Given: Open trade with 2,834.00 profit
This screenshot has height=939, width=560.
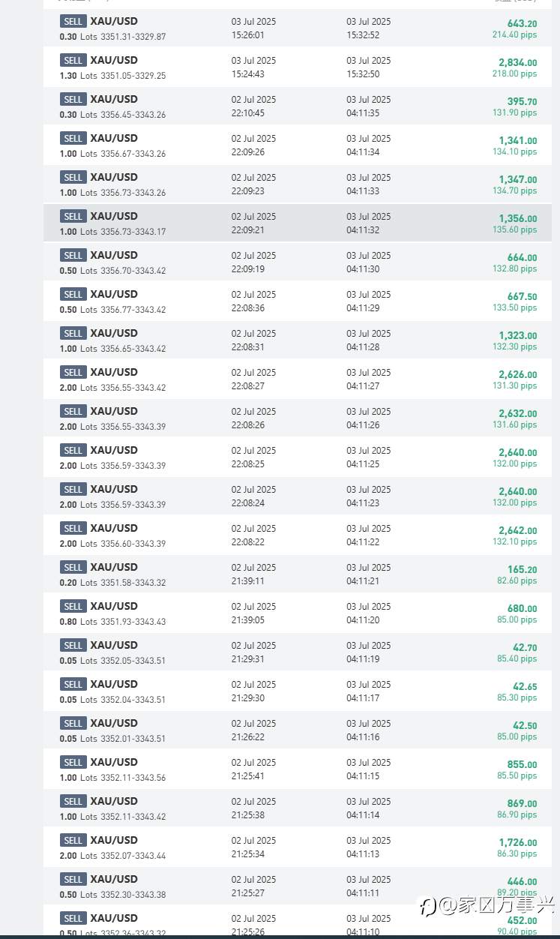Looking at the screenshot, I should [298, 67].
